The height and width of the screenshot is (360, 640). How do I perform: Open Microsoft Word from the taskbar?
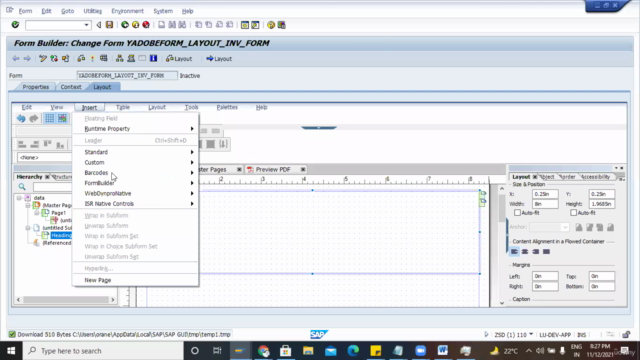(x=443, y=351)
